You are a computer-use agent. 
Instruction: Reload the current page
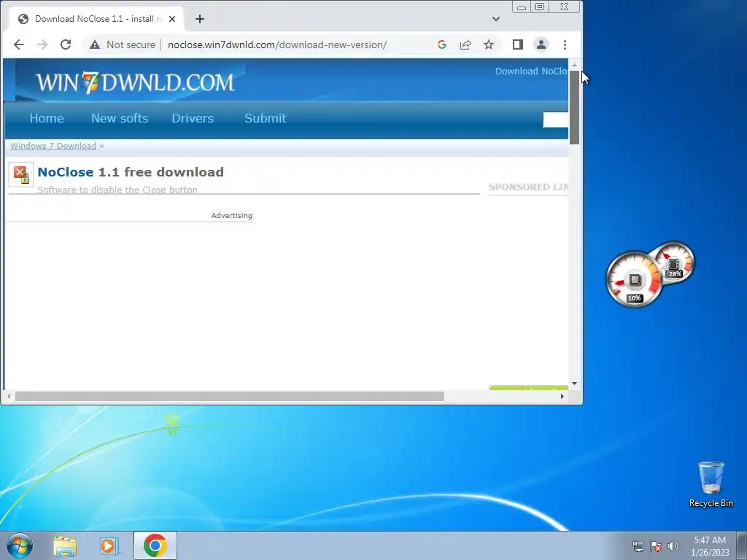pos(66,44)
